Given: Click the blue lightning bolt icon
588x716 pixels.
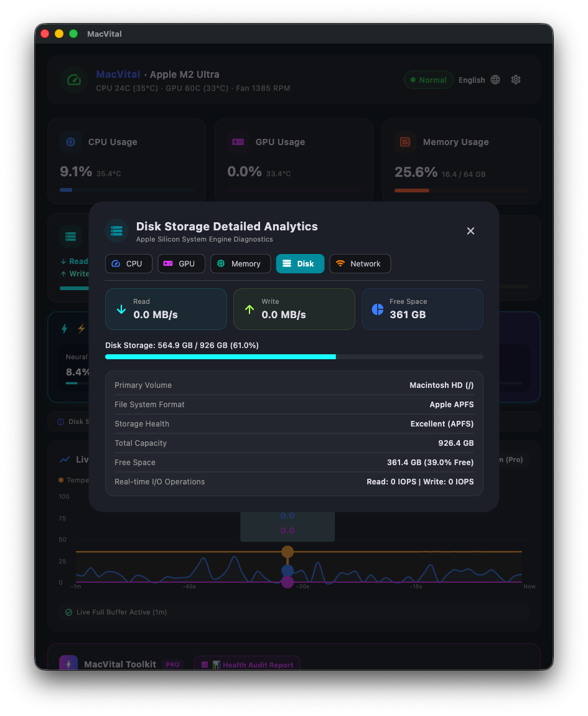Looking at the screenshot, I should point(64,328).
